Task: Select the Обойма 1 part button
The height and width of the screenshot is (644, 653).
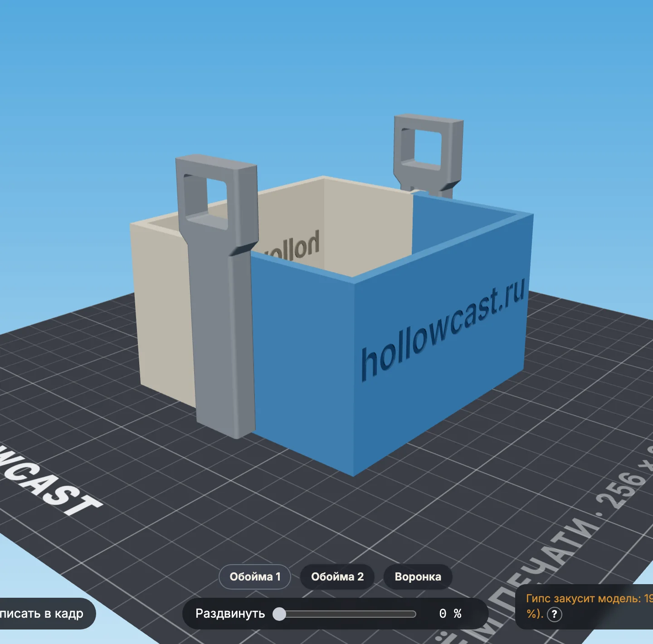Action: tap(255, 576)
